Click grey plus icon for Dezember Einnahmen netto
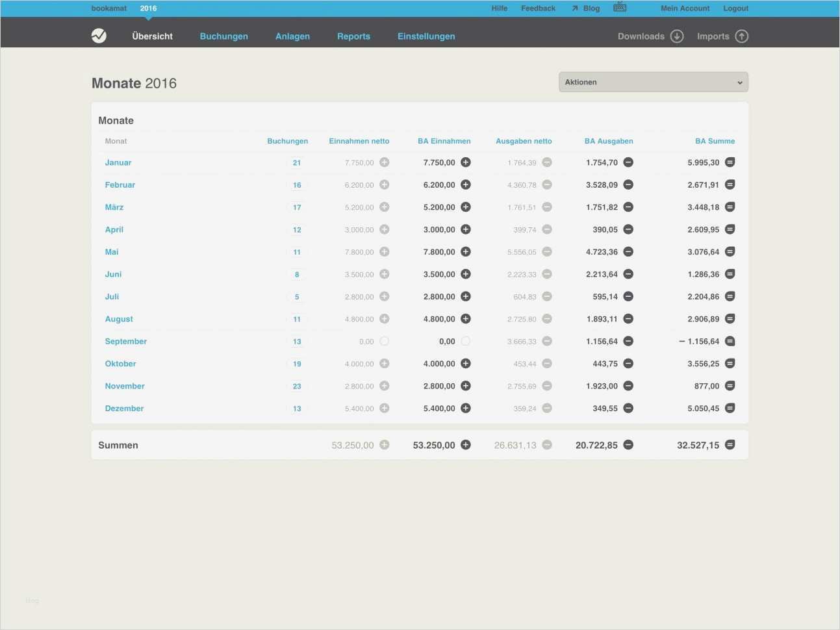 [385, 408]
